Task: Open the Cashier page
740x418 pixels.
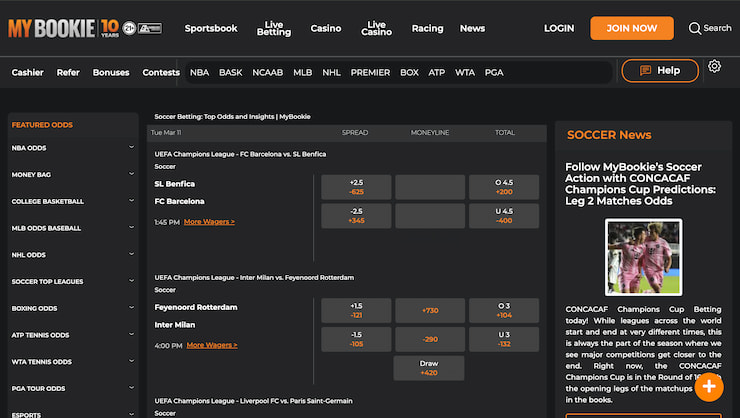Action: click(27, 73)
